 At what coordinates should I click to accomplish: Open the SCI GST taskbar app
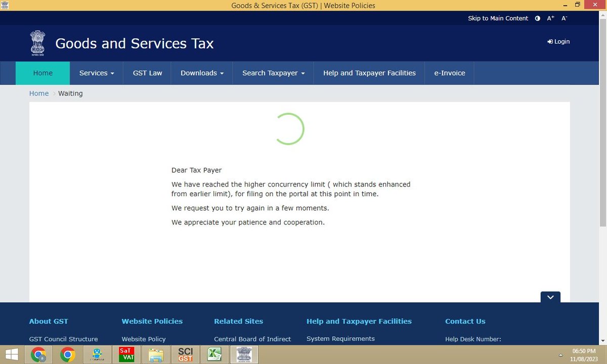pos(185,355)
